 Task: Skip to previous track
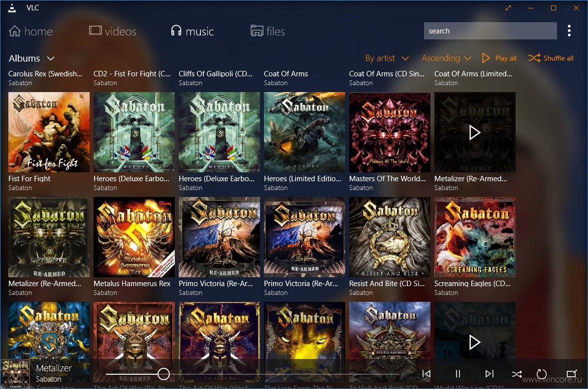[x=426, y=374]
